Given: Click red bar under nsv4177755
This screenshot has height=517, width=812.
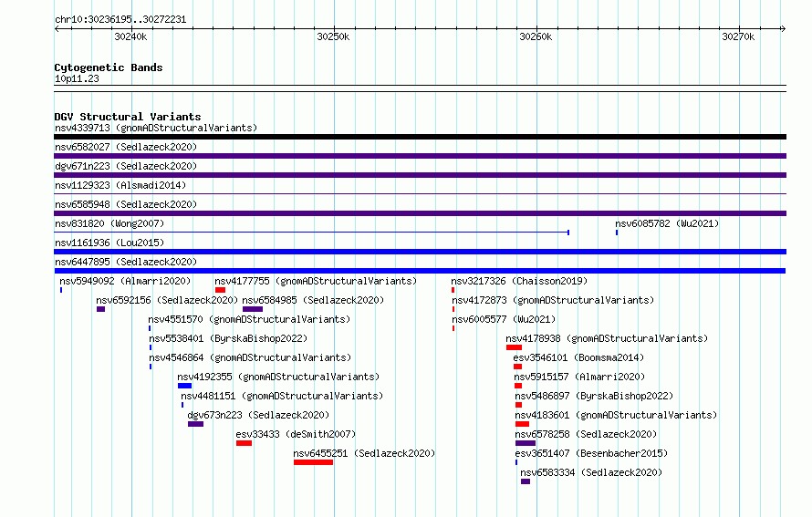Looking at the screenshot, I should pyautogui.click(x=220, y=290).
